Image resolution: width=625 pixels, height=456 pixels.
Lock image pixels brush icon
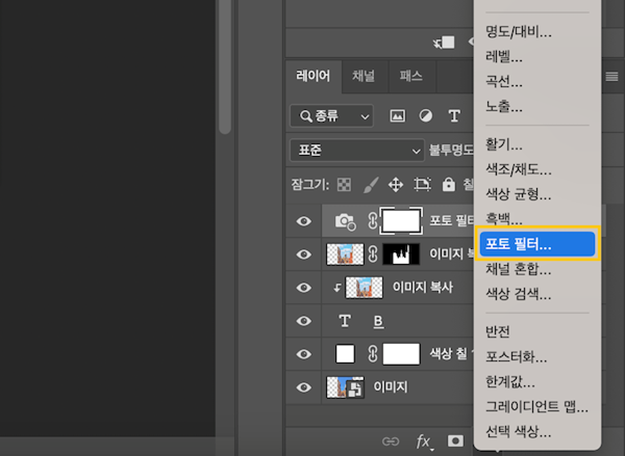tap(370, 185)
